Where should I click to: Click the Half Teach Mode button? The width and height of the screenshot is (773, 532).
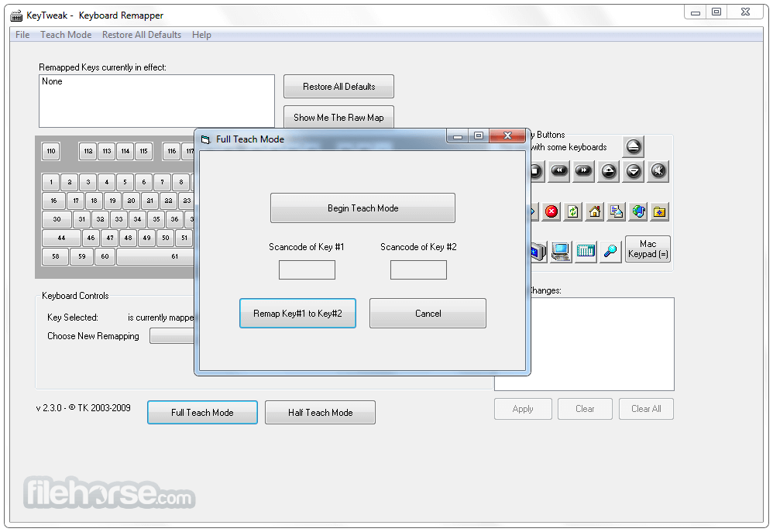(321, 412)
